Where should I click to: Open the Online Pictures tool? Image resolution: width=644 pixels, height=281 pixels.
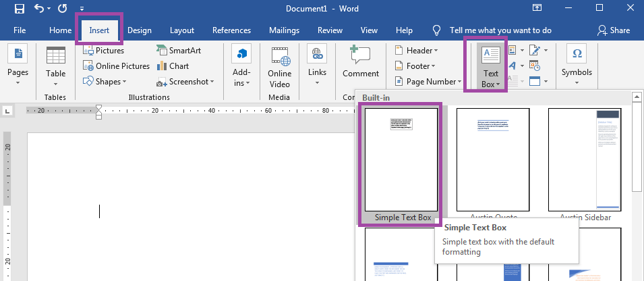[x=116, y=66]
